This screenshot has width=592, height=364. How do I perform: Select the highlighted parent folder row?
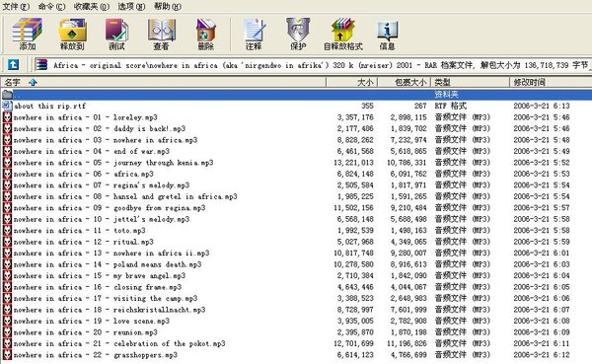point(296,95)
